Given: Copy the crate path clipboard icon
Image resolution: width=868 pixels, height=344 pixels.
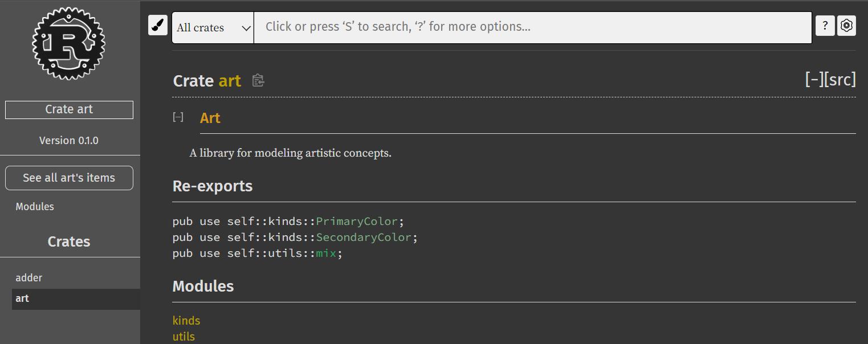Looking at the screenshot, I should (258, 81).
